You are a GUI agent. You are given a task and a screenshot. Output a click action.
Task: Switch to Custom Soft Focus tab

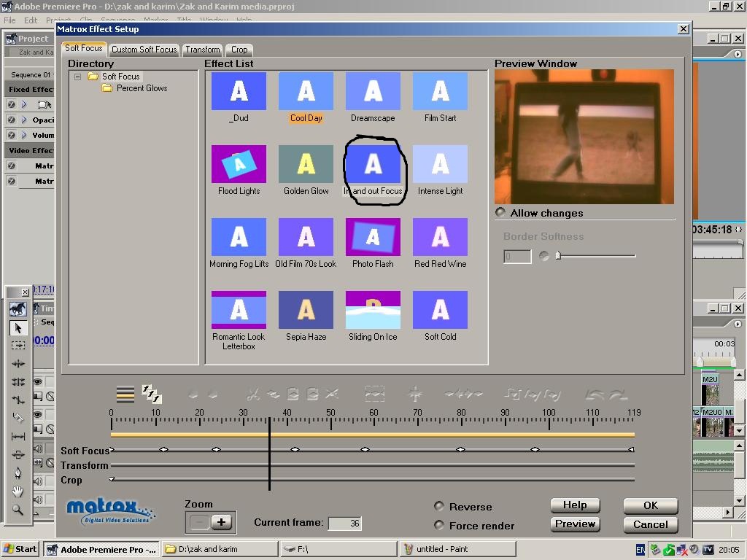(144, 50)
